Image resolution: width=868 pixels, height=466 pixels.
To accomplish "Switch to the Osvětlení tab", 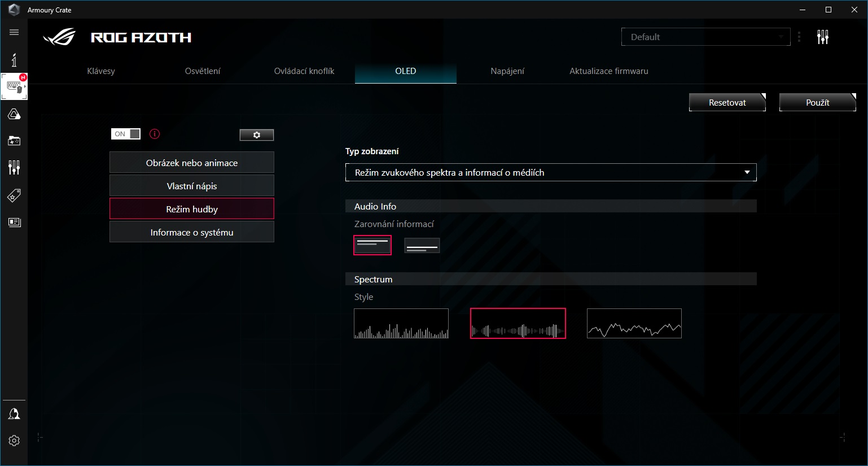I will [203, 71].
